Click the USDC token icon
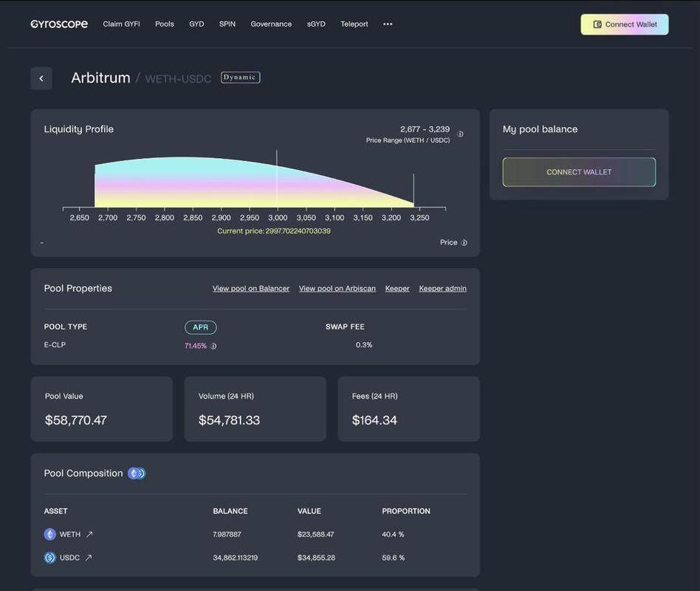This screenshot has width=700, height=591. click(x=50, y=558)
